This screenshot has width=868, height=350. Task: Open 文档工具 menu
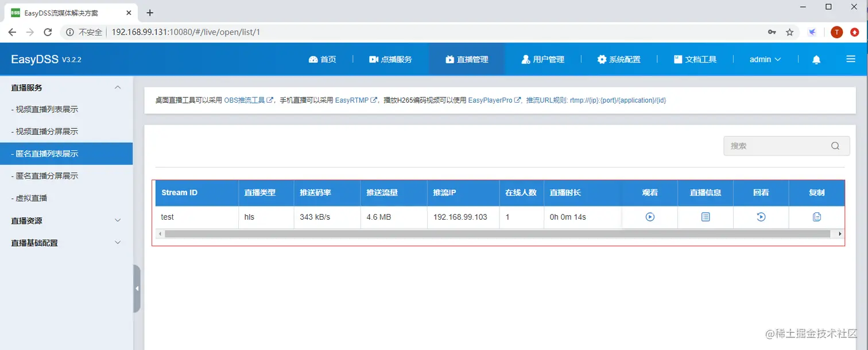(695, 59)
